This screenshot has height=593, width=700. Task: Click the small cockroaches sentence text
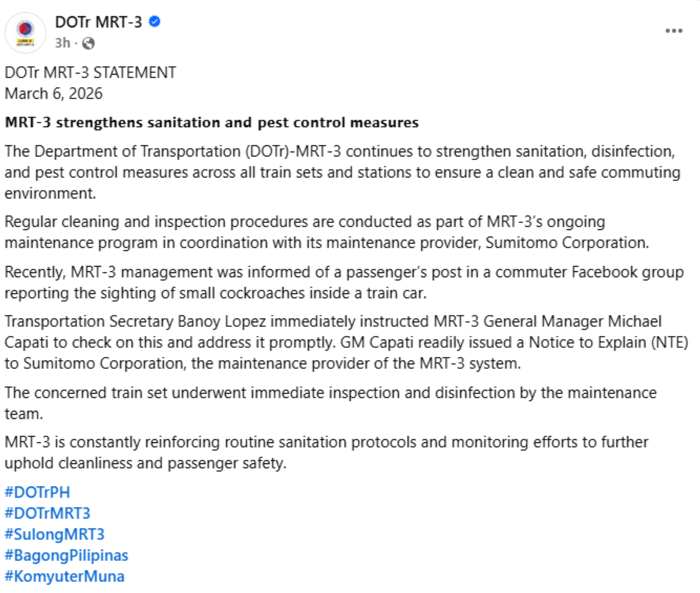point(344,282)
